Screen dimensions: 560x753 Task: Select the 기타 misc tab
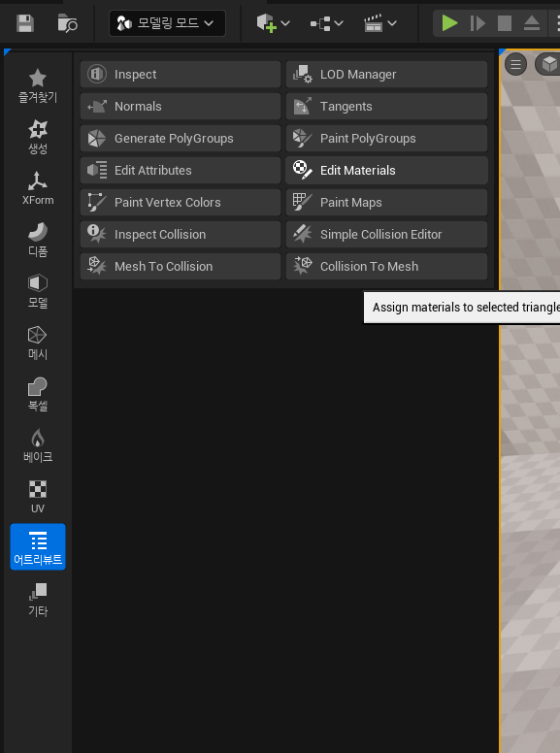pyautogui.click(x=38, y=600)
